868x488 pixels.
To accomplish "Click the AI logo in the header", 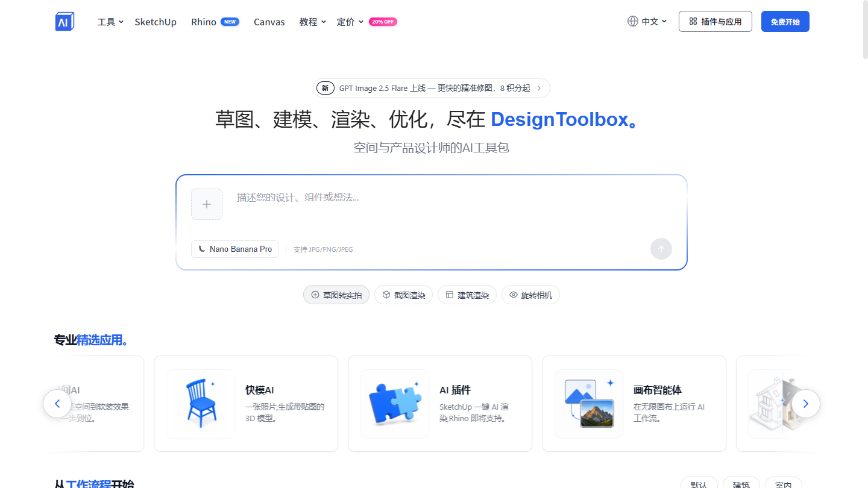I will pos(64,22).
